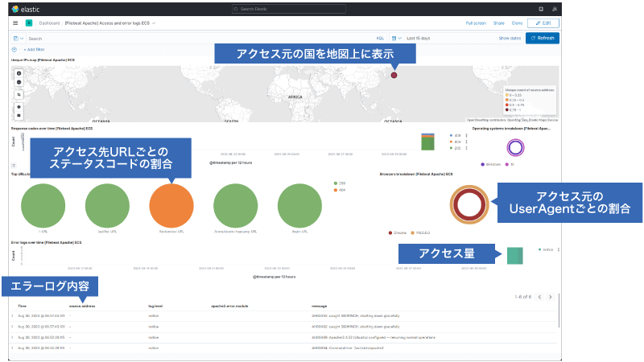The width and height of the screenshot is (644, 362).
Task: Click the 0–0.25 map legend swatch
Action: click(x=507, y=95)
